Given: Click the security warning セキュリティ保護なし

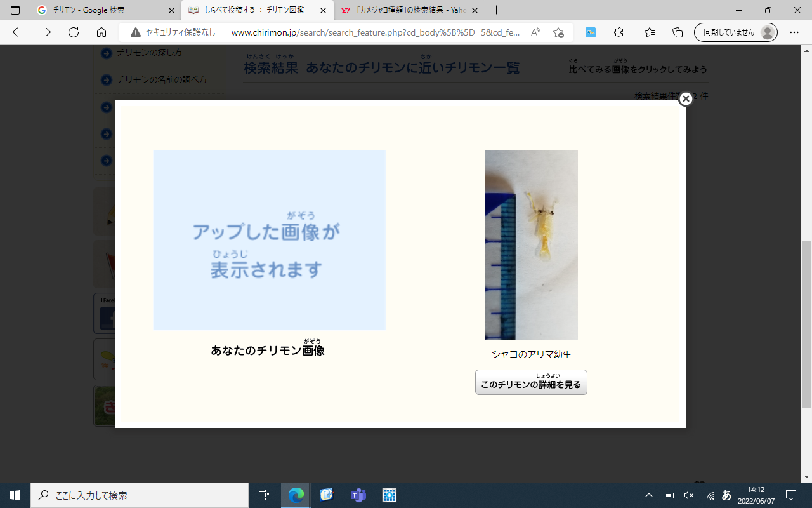Looking at the screenshot, I should tap(173, 32).
